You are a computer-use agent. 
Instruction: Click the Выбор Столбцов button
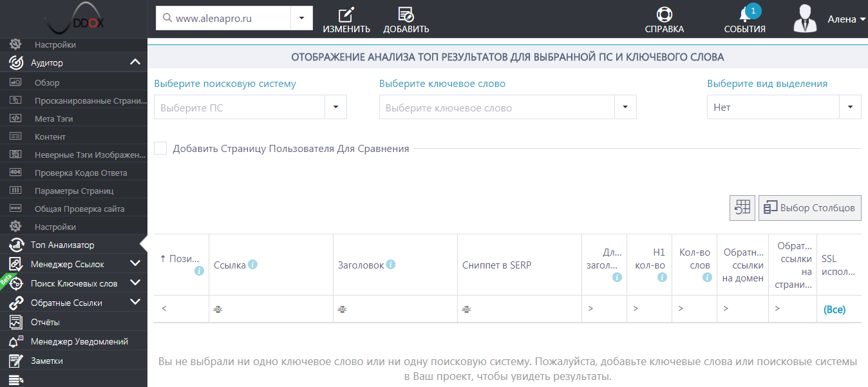[809, 208]
